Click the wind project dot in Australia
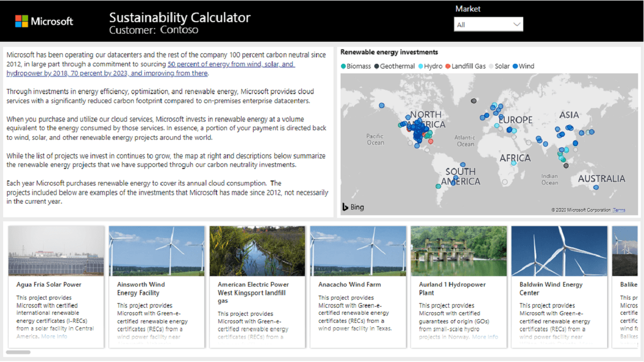This screenshot has width=644, height=362. click(x=596, y=188)
